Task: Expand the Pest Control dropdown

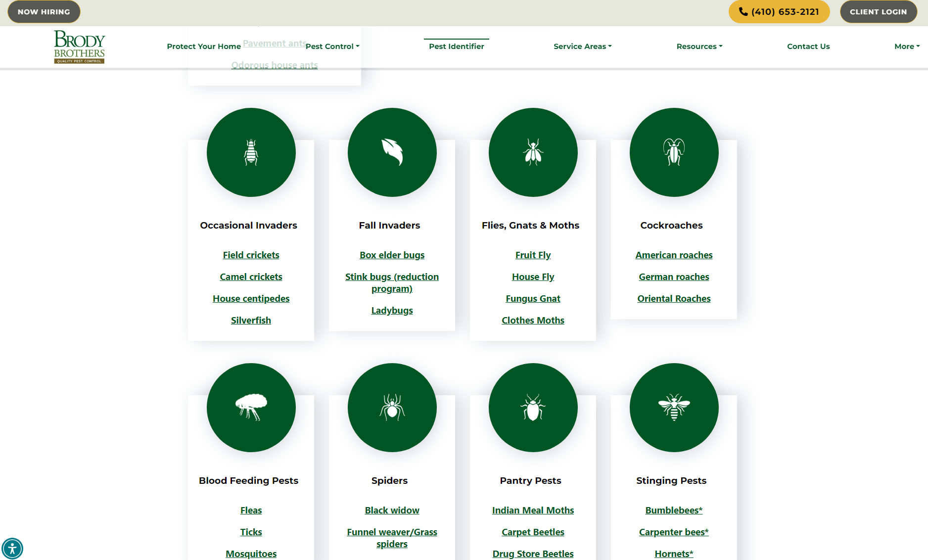Action: tap(332, 46)
